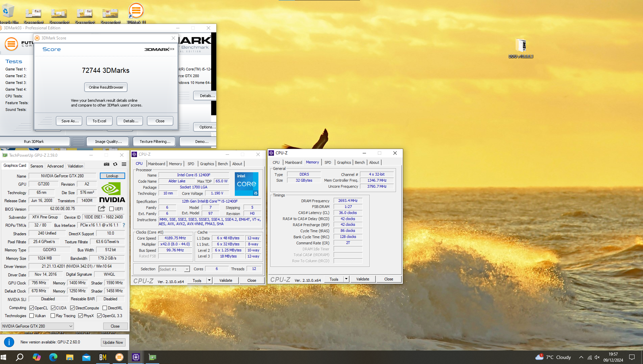Open the Windows Start menu
The height and width of the screenshot is (364, 643).
tap(3, 357)
